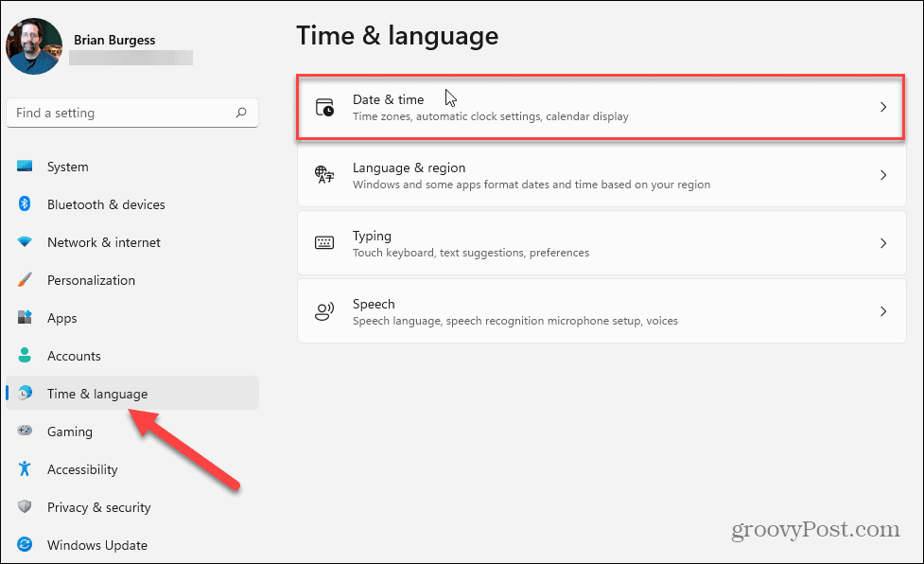Click the Gaming controller icon
This screenshot has height=564, width=924.
(26, 432)
